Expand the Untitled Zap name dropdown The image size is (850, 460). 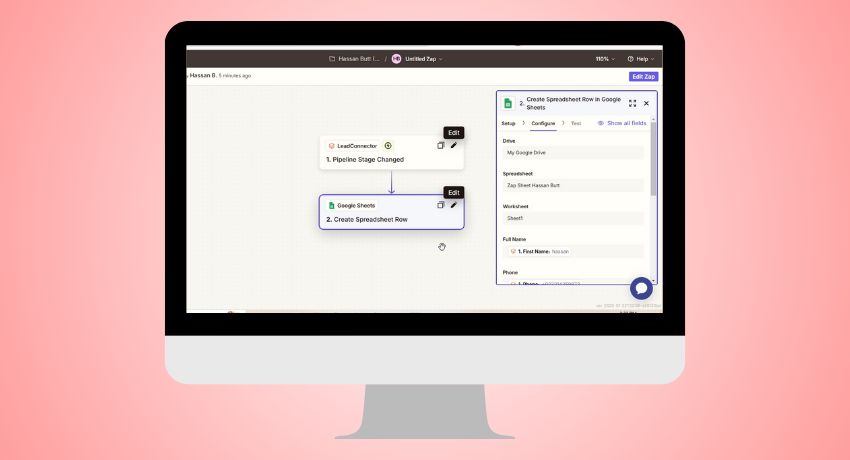point(422,59)
